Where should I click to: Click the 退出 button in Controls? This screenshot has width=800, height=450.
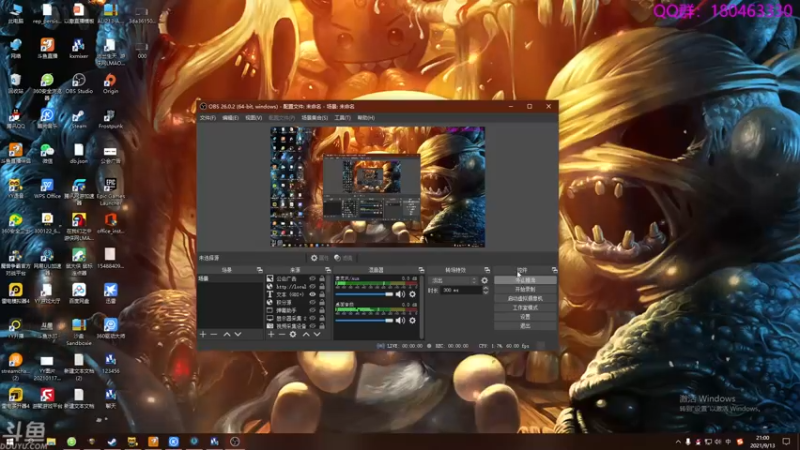pos(525,326)
